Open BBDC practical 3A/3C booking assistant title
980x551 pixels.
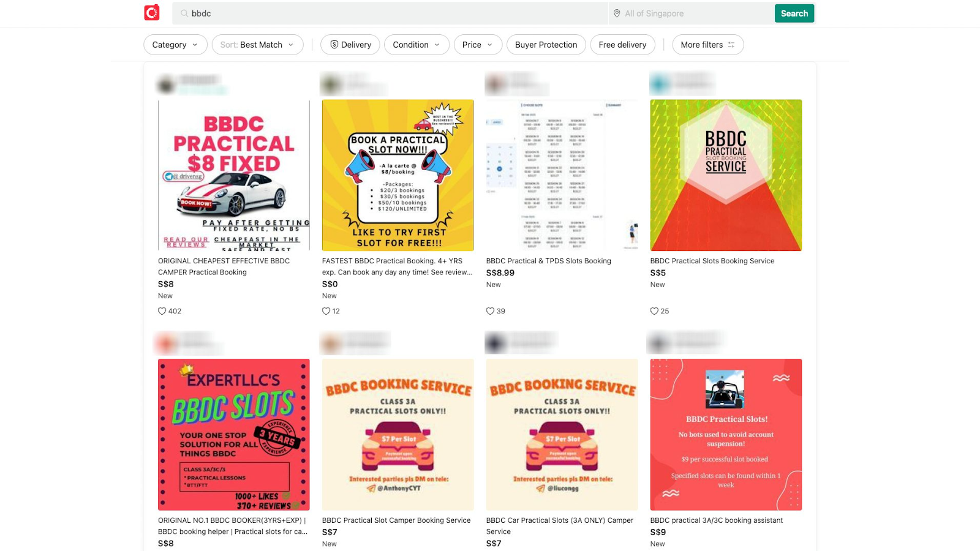717,520
